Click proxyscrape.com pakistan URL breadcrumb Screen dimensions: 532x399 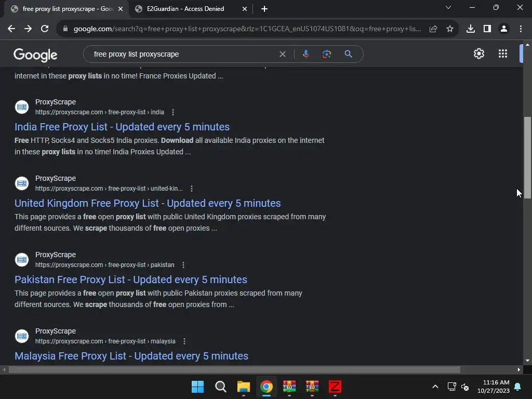coord(105,264)
